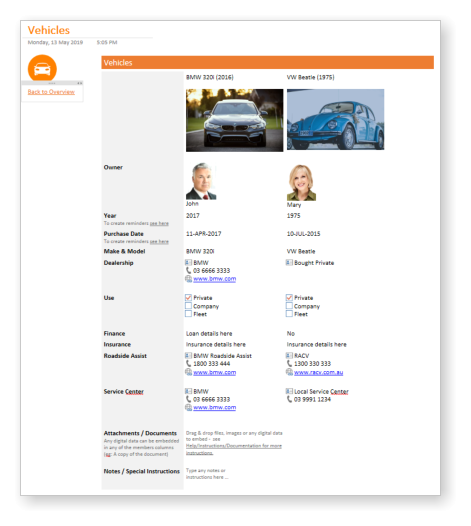The height and width of the screenshot is (526, 471).
Task: Click John's owner portrait
Action: [201, 181]
